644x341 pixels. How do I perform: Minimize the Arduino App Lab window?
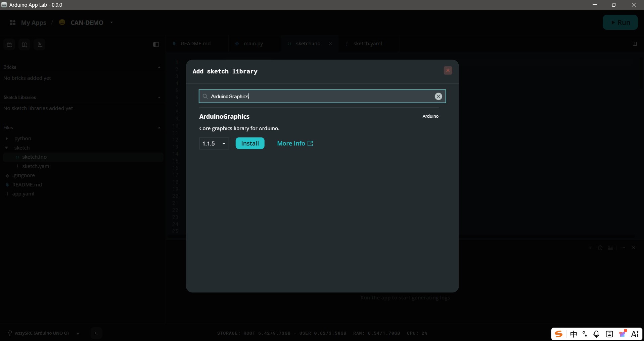[x=595, y=5]
